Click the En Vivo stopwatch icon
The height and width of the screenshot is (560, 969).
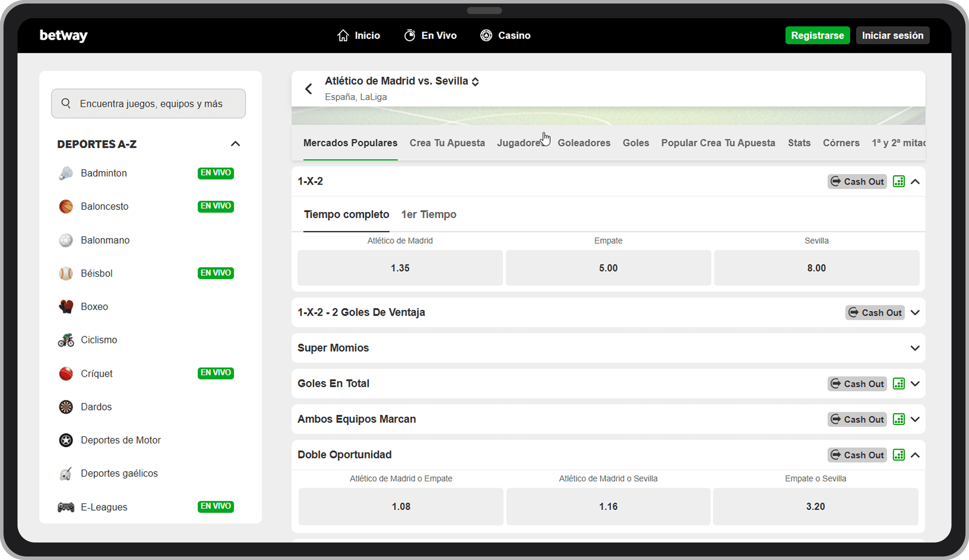409,35
